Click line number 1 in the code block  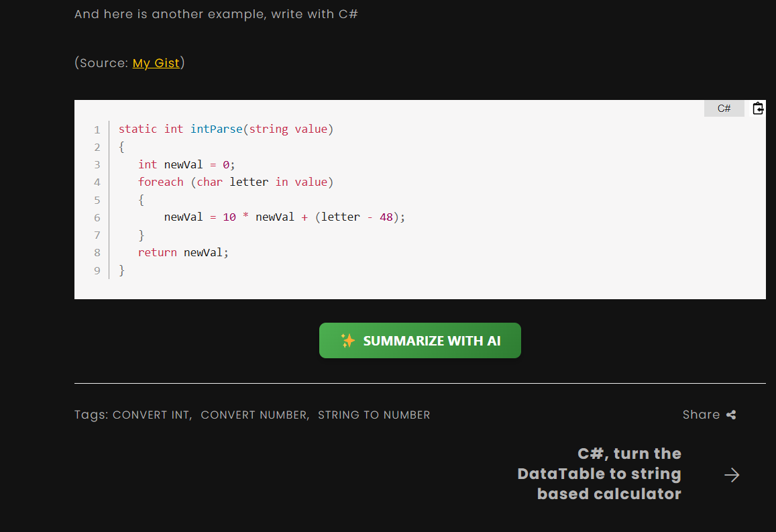(97, 129)
